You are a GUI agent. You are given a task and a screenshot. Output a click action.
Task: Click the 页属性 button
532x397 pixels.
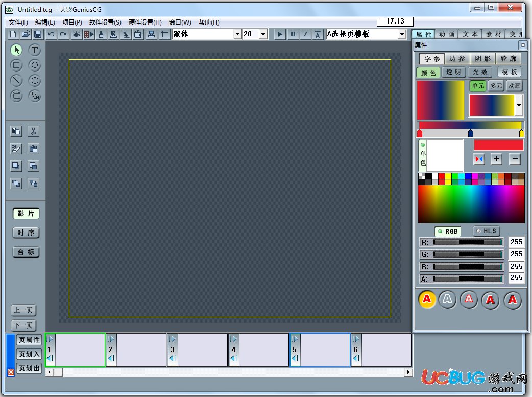click(x=29, y=340)
